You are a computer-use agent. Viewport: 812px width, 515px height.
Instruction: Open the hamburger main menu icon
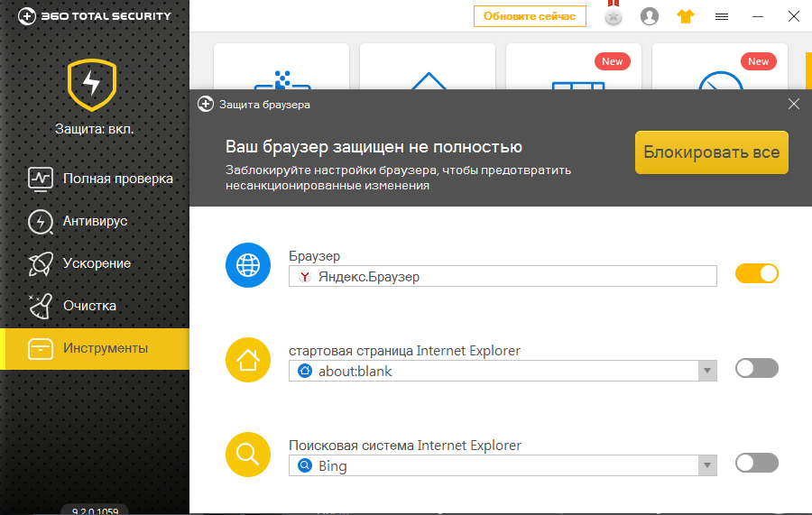click(x=722, y=16)
